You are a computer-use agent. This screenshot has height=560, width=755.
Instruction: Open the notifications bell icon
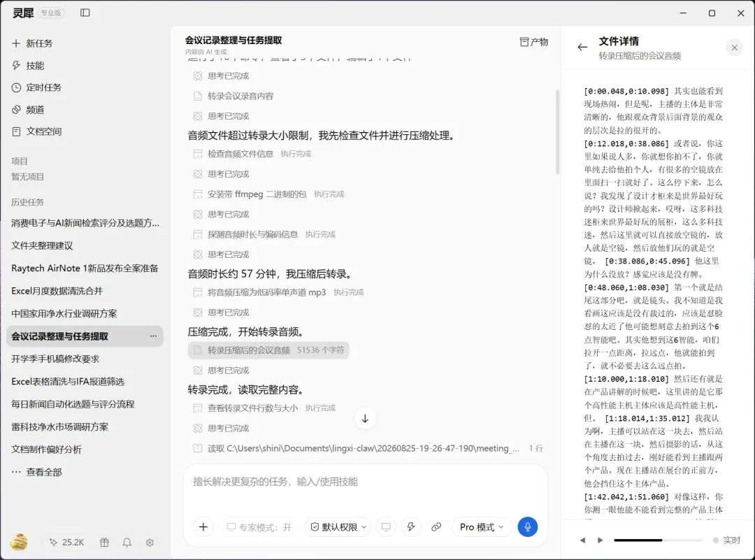click(x=127, y=543)
